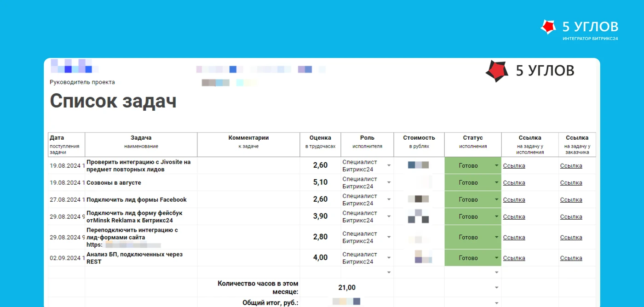644x307 pixels.
Task: Open executor Ссылка for Jivosite task
Action: 514,166
